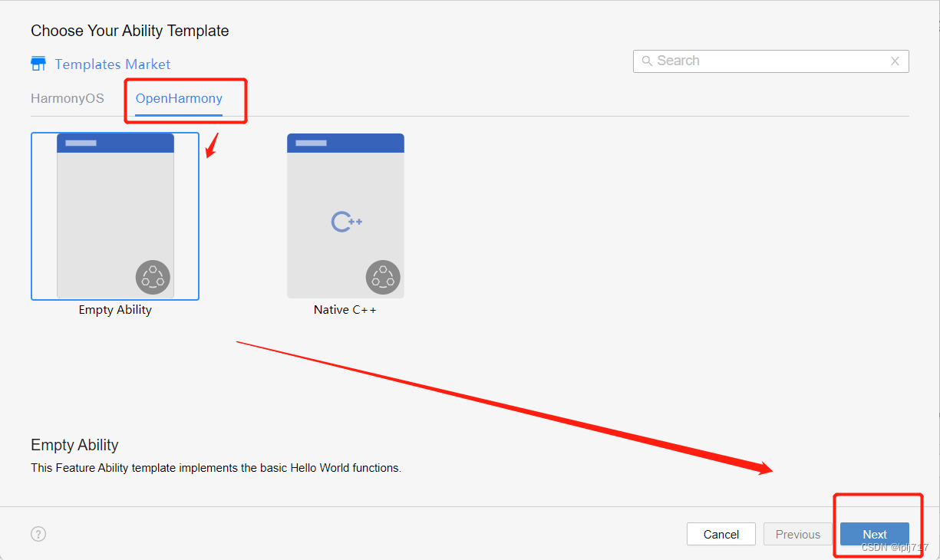Click the Empty Ability description heading
This screenshot has width=940, height=560.
(x=74, y=445)
